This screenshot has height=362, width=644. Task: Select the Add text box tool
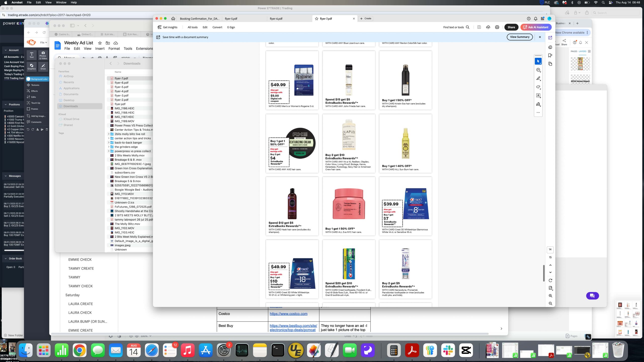[538, 96]
